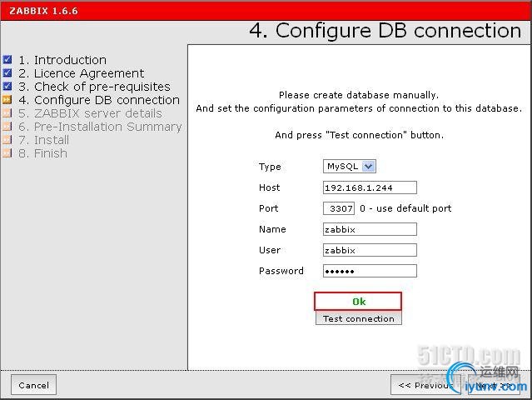The height and width of the screenshot is (400, 532).
Task: Select step 8. Finish in sidebar
Action: [42, 153]
